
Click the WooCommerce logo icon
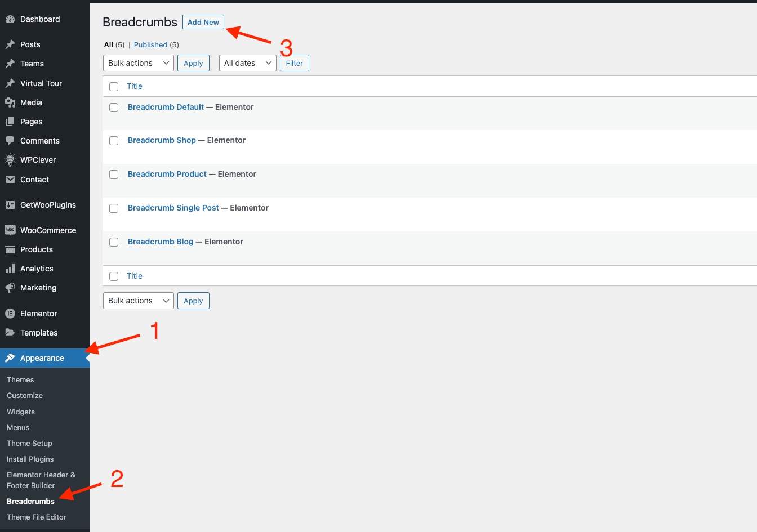click(10, 230)
